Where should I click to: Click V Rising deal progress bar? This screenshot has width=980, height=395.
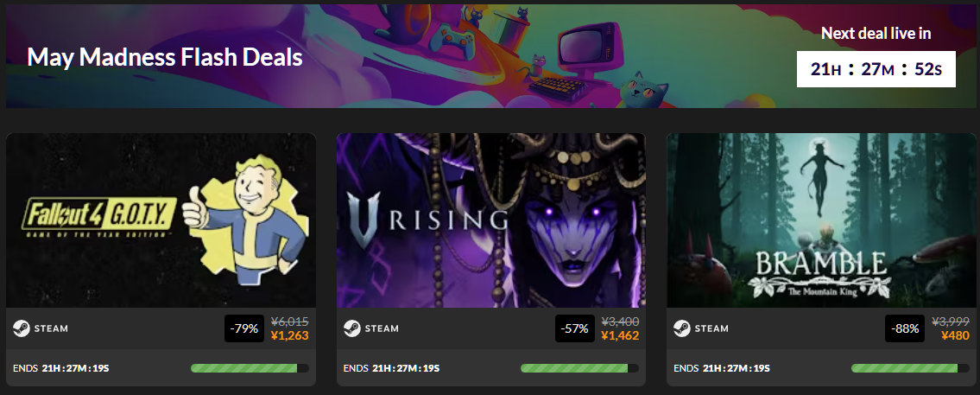(x=579, y=368)
